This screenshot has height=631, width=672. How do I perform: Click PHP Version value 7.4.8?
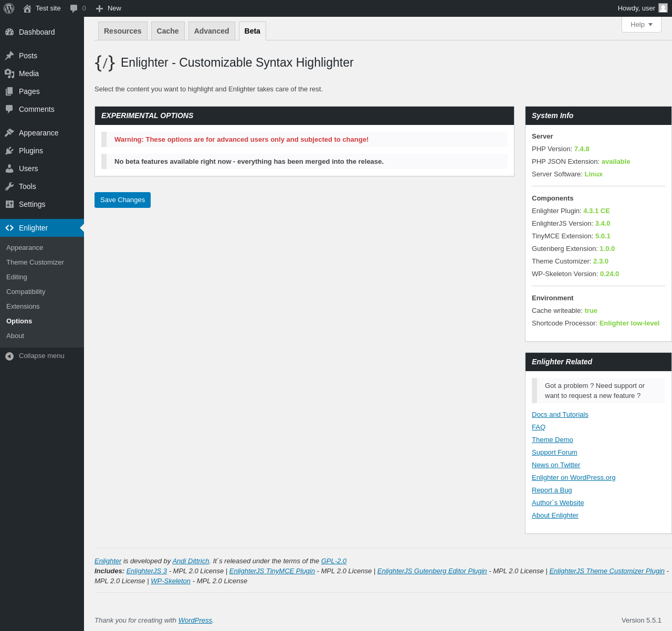coord(582,149)
